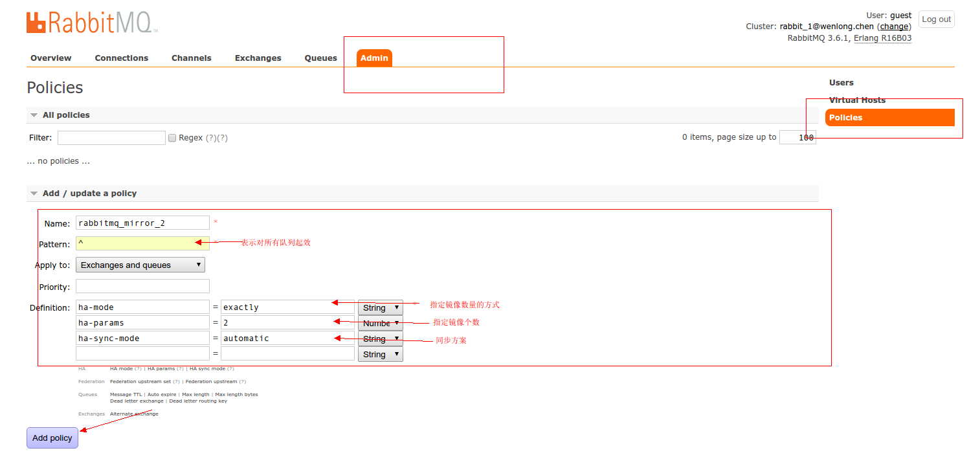The height and width of the screenshot is (455, 980).
Task: Open the Exchanges tab
Action: click(258, 58)
